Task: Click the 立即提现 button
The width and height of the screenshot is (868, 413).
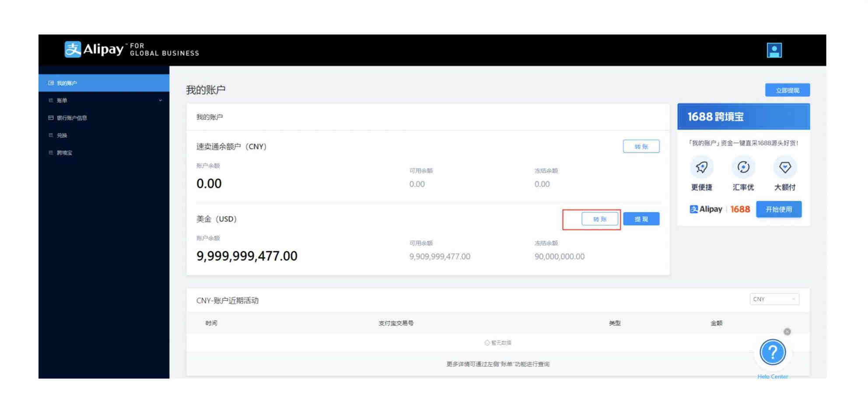Action: (x=787, y=90)
